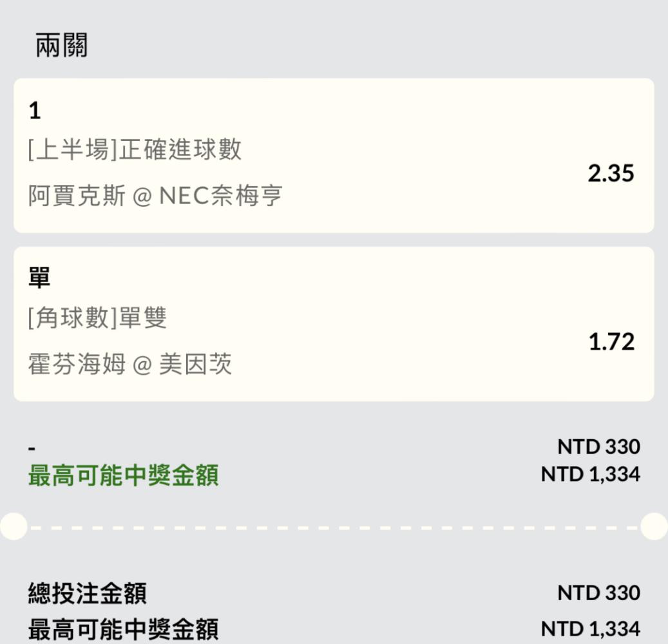
Task: Click the right ticket notch circle
Action: pyautogui.click(x=654, y=527)
